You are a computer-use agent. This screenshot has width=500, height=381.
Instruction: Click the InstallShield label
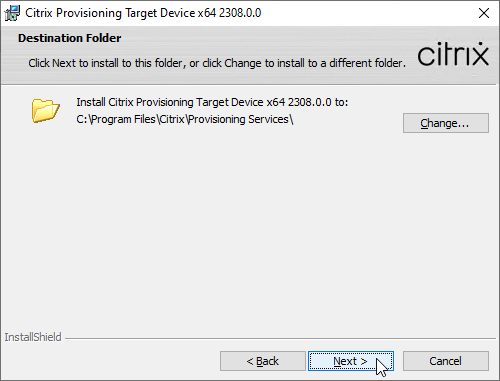[x=33, y=337]
